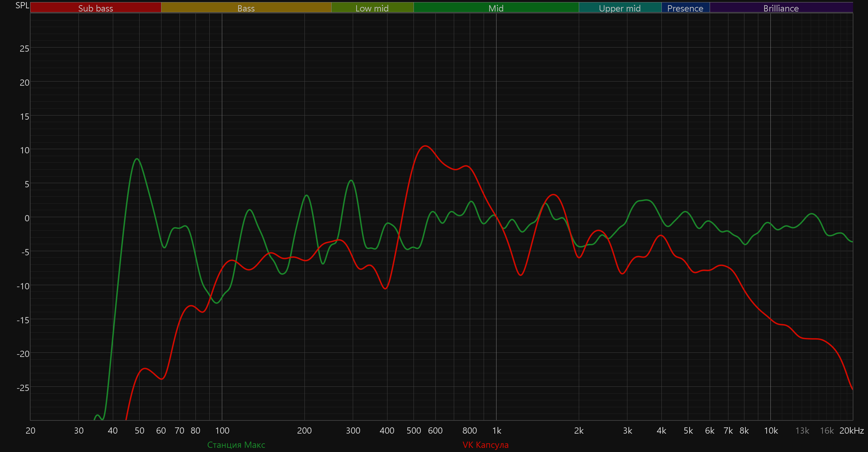Click red curve peak near 550 Hz
The width and height of the screenshot is (868, 452).
coord(425,146)
